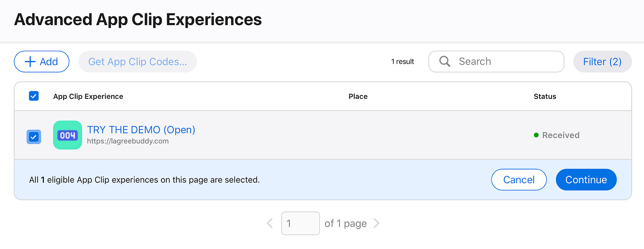
Task: Open the TRY THE DEMO (Open) link
Action: [x=141, y=130]
